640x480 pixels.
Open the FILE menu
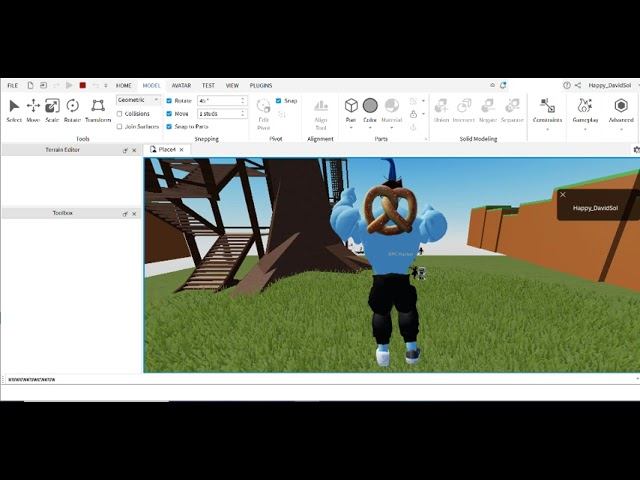(13, 85)
